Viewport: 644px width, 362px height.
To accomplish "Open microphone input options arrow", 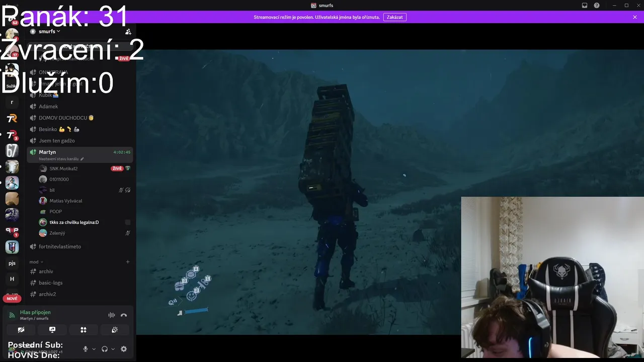I will [x=94, y=349].
